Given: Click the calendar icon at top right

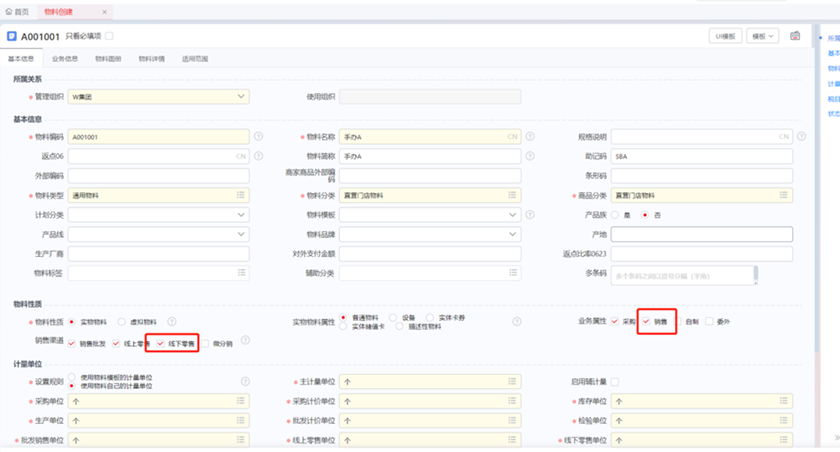Looking at the screenshot, I should (795, 36).
